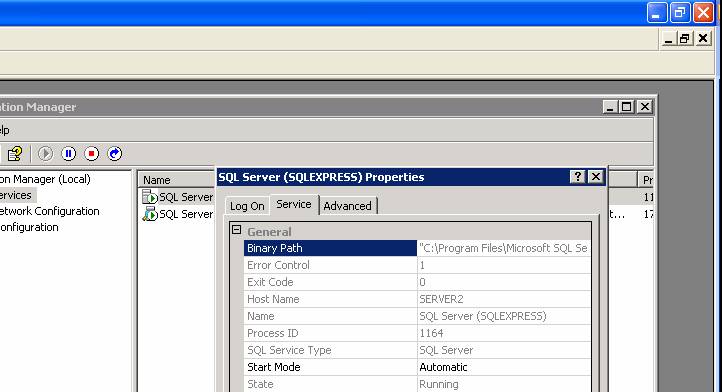
Task: Open the Advanced tab
Action: (348, 206)
